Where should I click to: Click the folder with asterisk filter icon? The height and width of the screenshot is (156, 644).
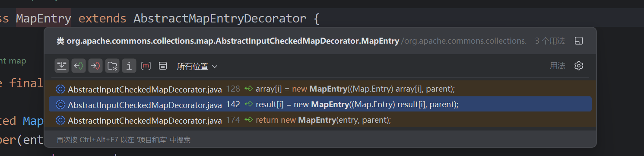tap(112, 66)
